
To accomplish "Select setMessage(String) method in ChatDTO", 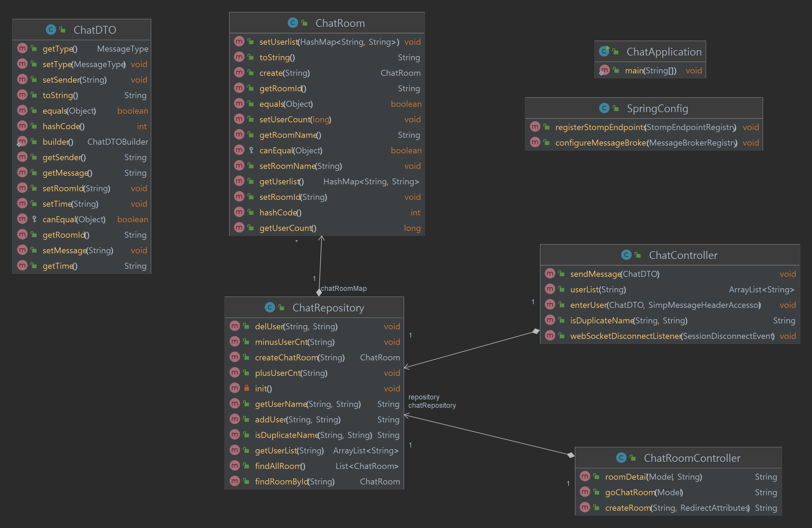I will tap(78, 250).
